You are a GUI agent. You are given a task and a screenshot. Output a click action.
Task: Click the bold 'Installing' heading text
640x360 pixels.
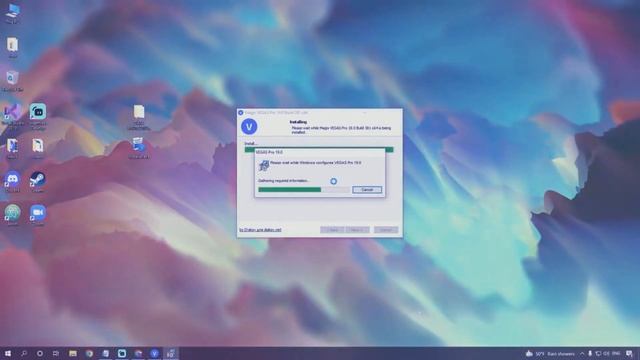point(298,122)
